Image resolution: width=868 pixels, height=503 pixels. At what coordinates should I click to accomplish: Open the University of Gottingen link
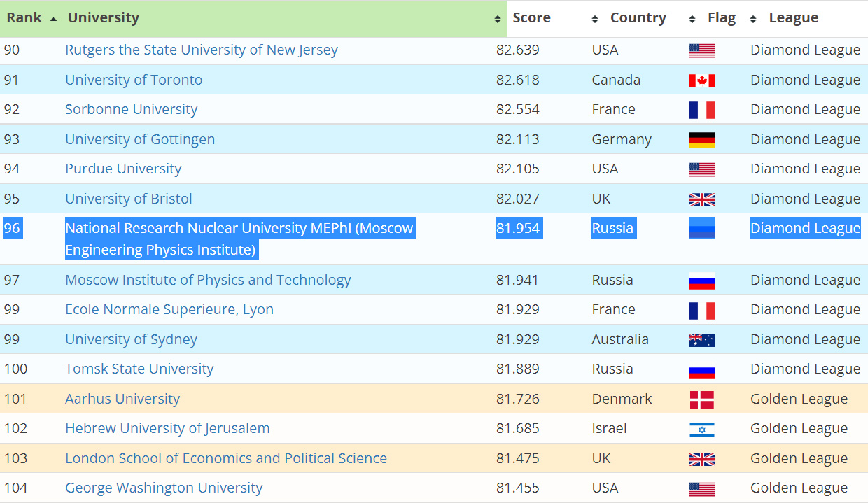coord(140,139)
